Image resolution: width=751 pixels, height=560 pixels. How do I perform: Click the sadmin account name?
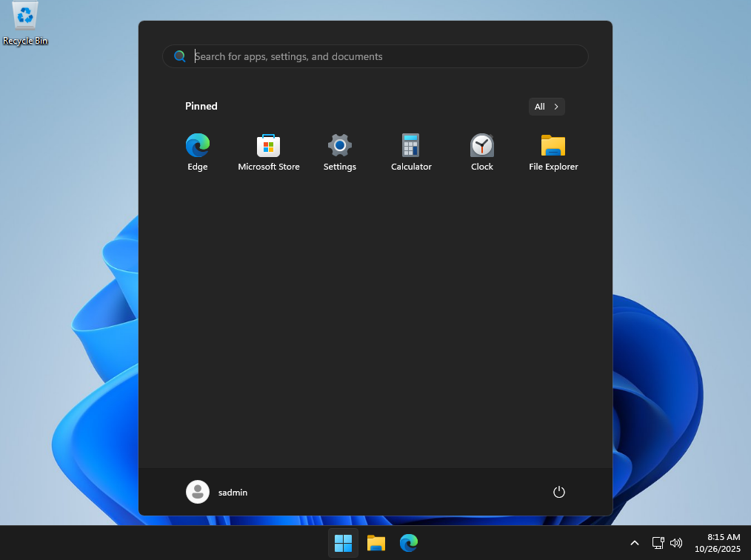(233, 493)
